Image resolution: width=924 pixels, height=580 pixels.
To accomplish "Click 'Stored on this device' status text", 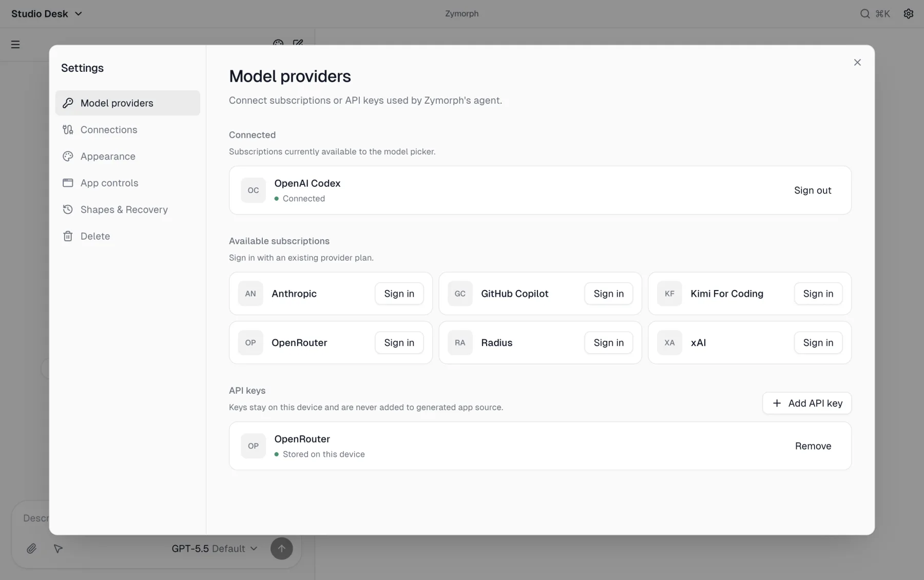I will 323,454.
